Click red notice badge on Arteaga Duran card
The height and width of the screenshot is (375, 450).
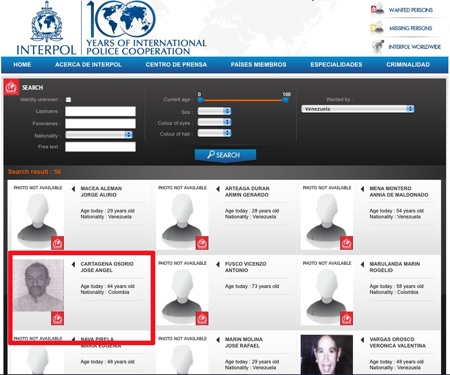tap(202, 243)
